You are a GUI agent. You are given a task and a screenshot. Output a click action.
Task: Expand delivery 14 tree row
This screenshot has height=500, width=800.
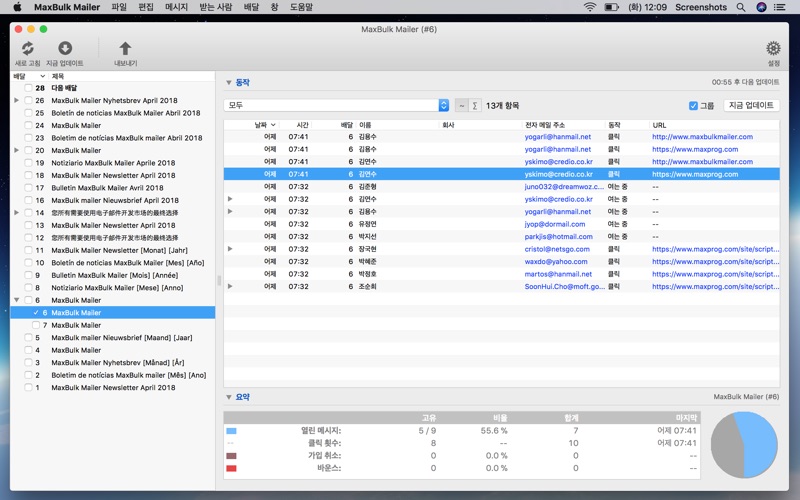[16, 213]
